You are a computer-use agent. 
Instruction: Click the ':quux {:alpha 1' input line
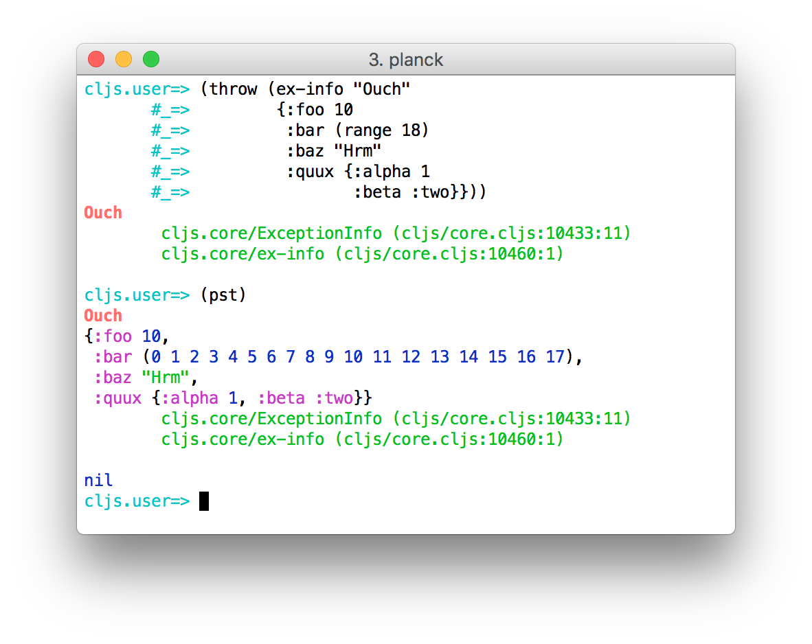358,172
